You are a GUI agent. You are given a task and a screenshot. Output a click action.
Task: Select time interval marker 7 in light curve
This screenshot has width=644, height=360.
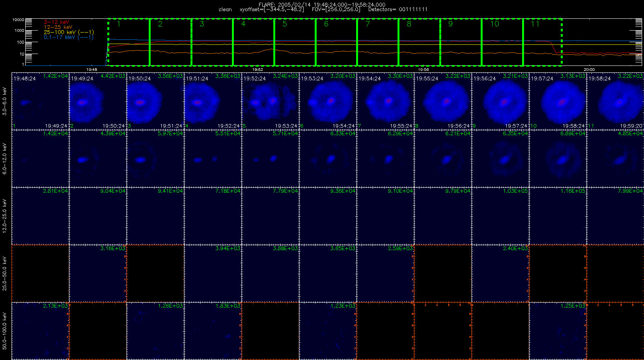[x=368, y=24]
